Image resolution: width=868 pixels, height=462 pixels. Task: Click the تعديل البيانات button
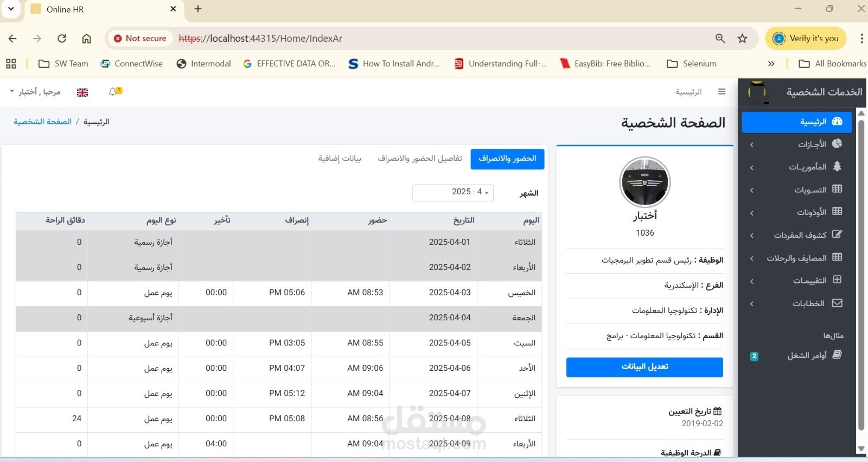pyautogui.click(x=644, y=367)
